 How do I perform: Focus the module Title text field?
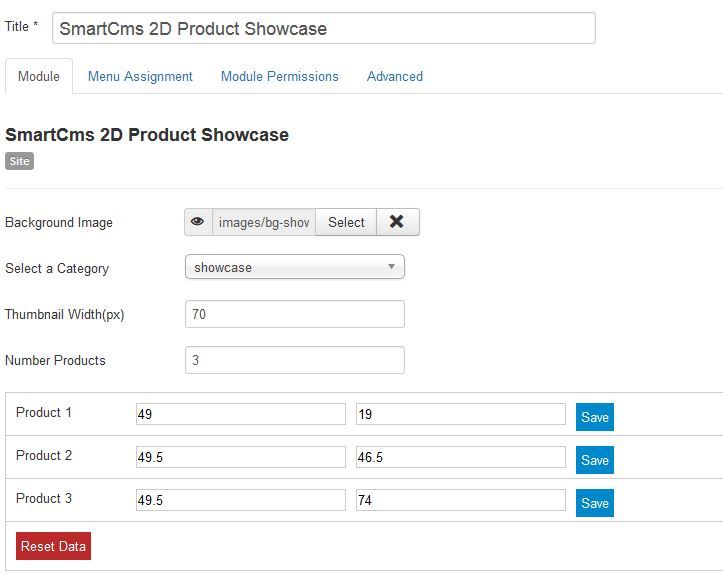coord(323,28)
